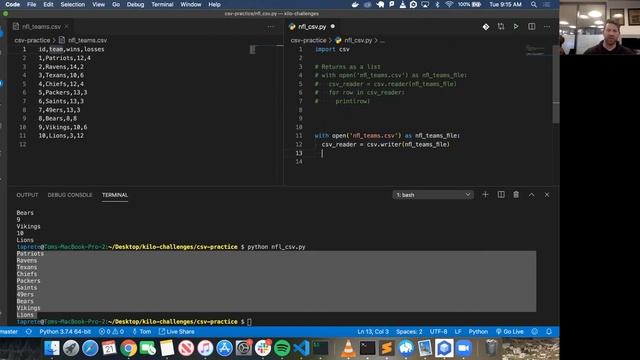Kill terminal with the trash icon
This screenshot has width=640, height=360.
pyautogui.click(x=516, y=195)
